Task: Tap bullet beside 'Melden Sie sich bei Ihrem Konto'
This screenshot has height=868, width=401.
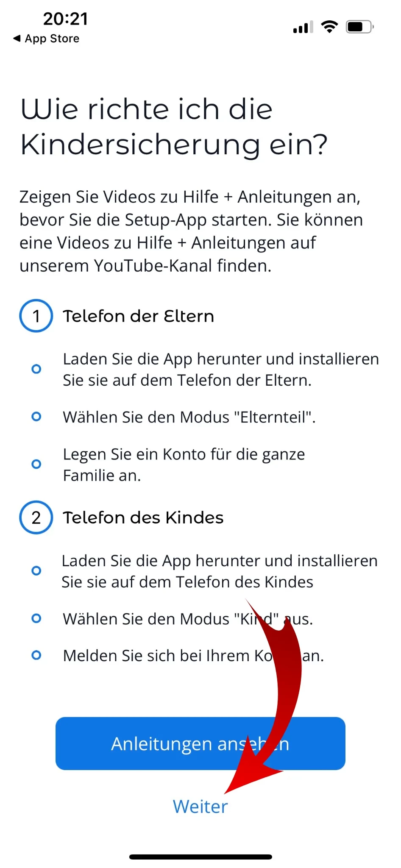Action: pos(36,655)
